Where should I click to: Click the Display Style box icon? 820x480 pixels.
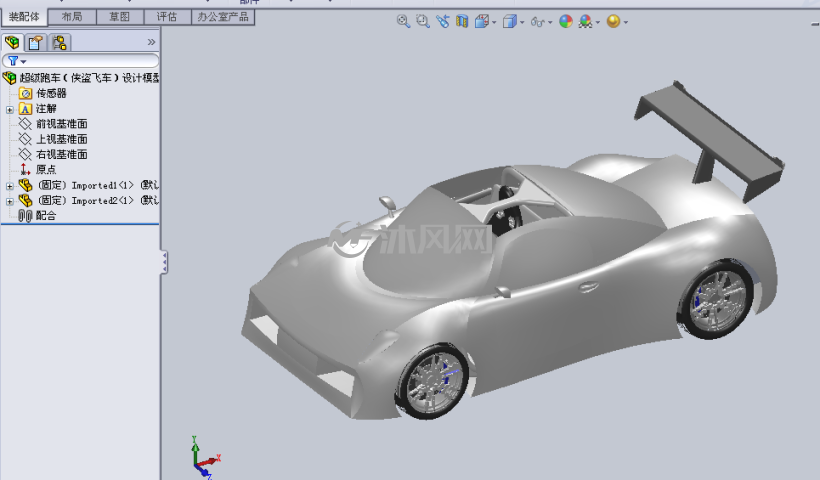tap(509, 21)
